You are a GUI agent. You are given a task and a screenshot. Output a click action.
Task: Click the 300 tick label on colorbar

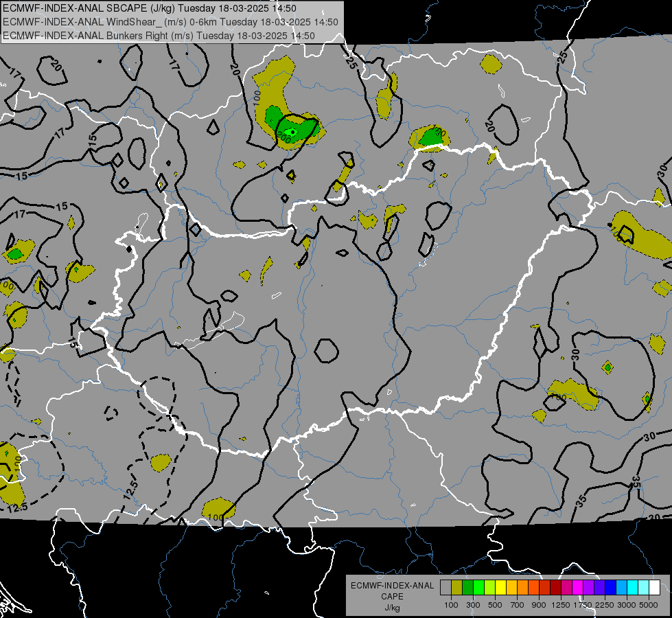tap(473, 605)
